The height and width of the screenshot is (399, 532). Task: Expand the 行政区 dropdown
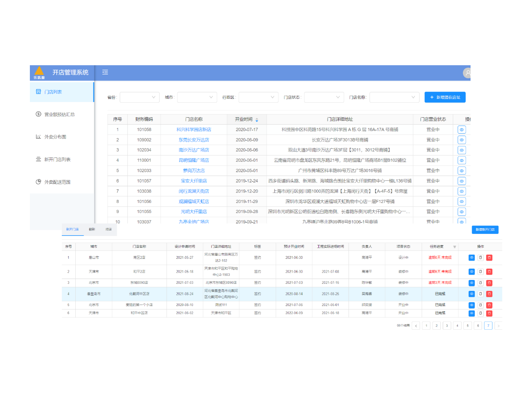point(258,97)
